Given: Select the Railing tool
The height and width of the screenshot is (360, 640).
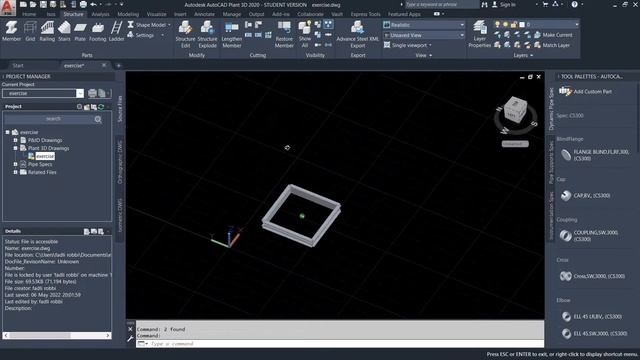Looking at the screenshot, I should tap(47, 31).
